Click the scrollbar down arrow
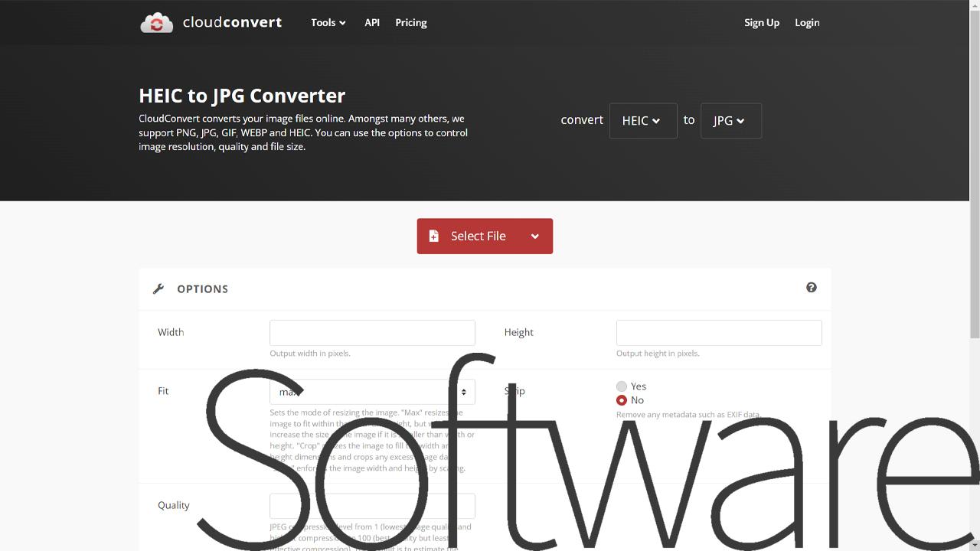 (x=975, y=545)
